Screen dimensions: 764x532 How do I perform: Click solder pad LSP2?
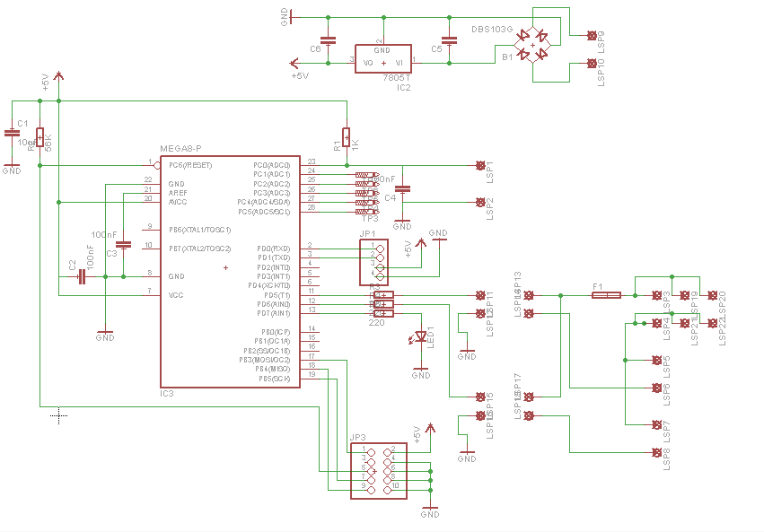(480, 202)
